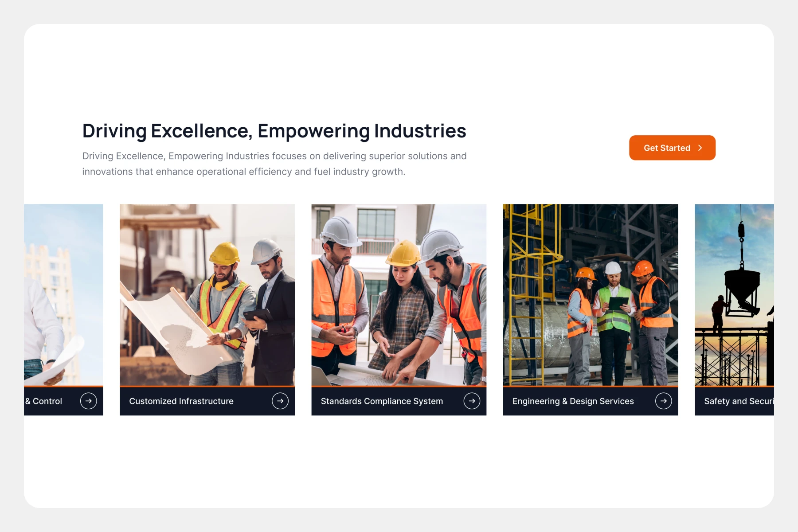Open the Engineering & Design Services factory photo

(591, 295)
